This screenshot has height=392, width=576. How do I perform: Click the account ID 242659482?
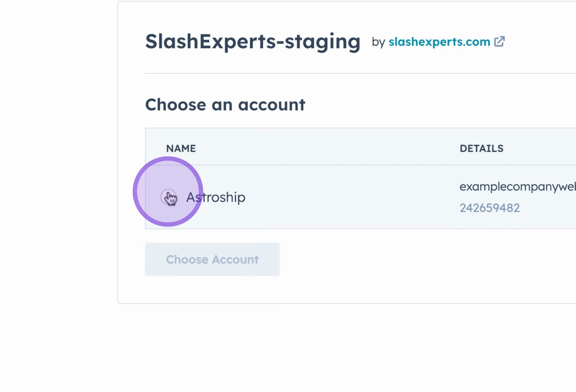(490, 208)
